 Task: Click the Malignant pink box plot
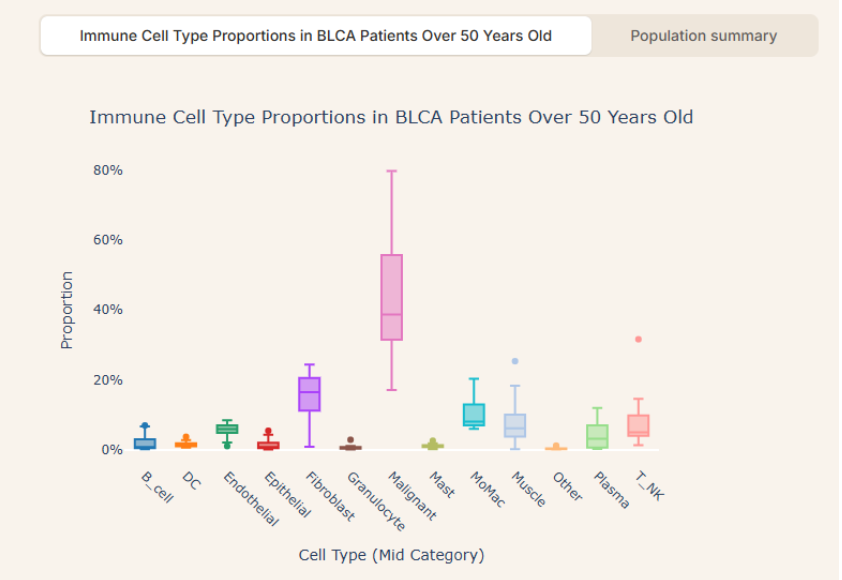point(391,298)
